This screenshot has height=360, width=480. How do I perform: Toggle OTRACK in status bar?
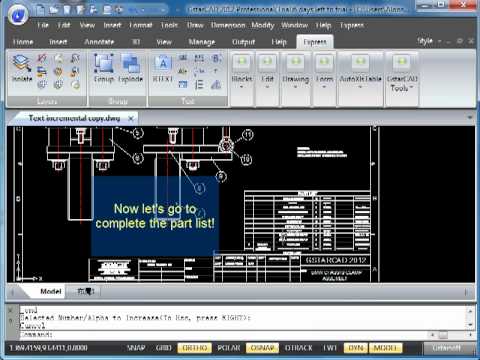[299, 348]
